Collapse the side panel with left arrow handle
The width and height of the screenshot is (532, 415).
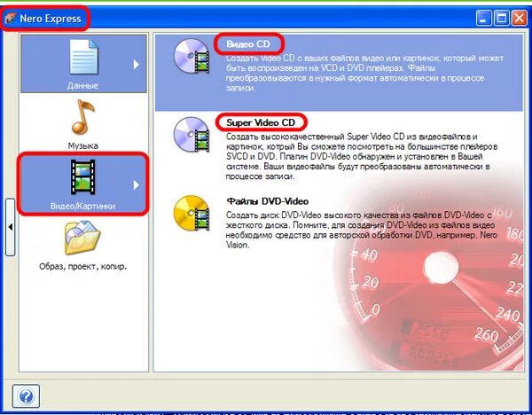point(11,227)
